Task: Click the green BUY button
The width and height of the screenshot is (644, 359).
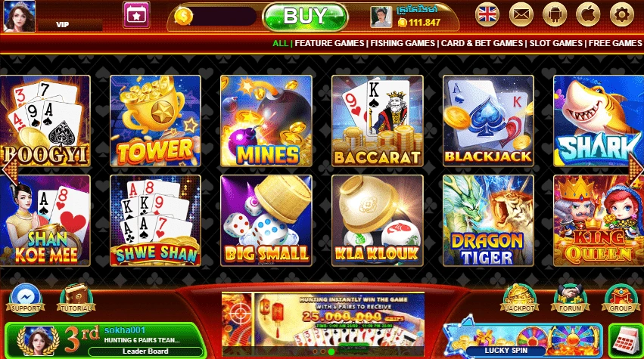Action: click(305, 17)
